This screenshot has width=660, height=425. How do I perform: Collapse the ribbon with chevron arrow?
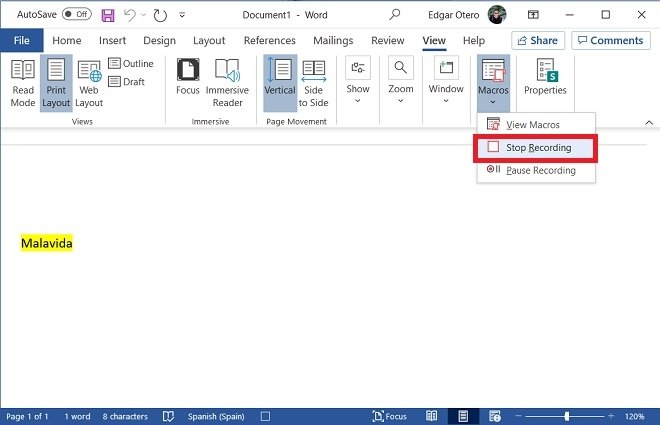coord(649,123)
